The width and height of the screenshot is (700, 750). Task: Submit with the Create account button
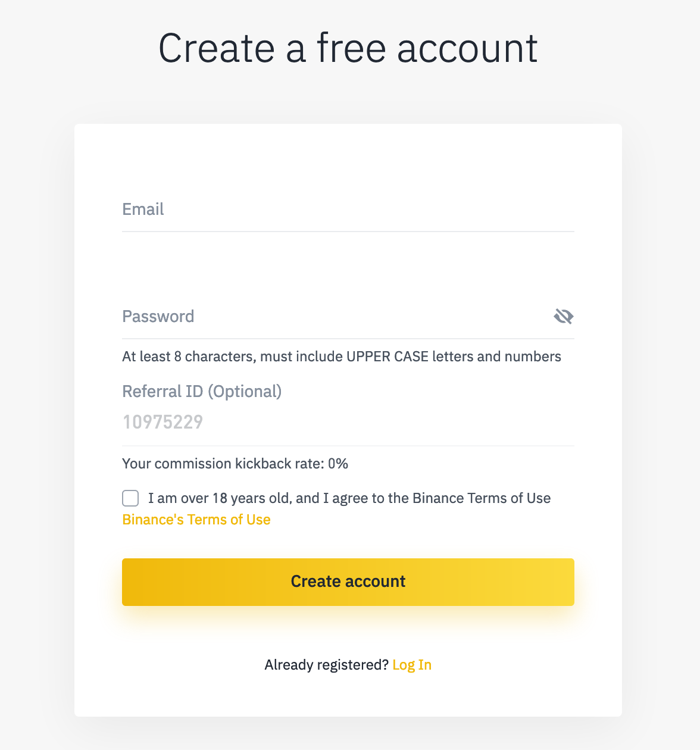click(348, 582)
